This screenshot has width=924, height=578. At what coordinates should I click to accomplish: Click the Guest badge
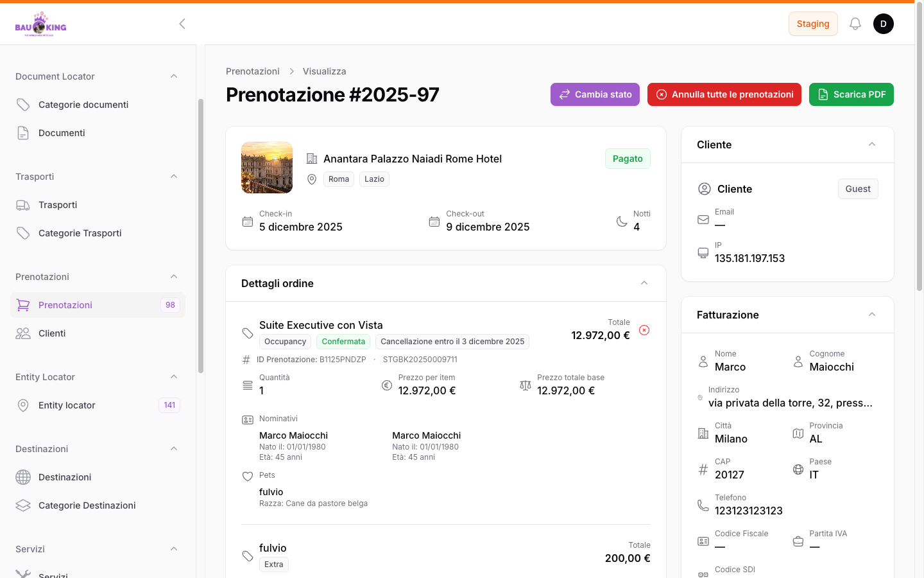pyautogui.click(x=858, y=189)
